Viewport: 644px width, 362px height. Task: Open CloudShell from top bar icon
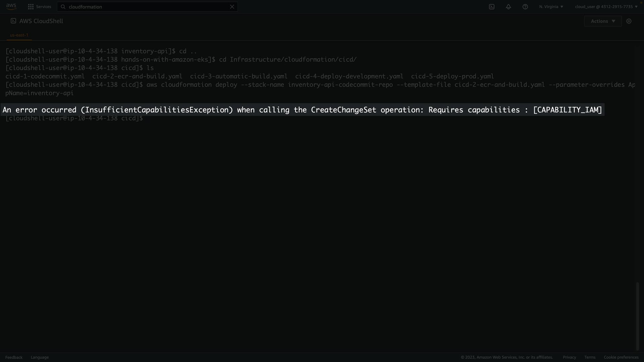tap(492, 7)
